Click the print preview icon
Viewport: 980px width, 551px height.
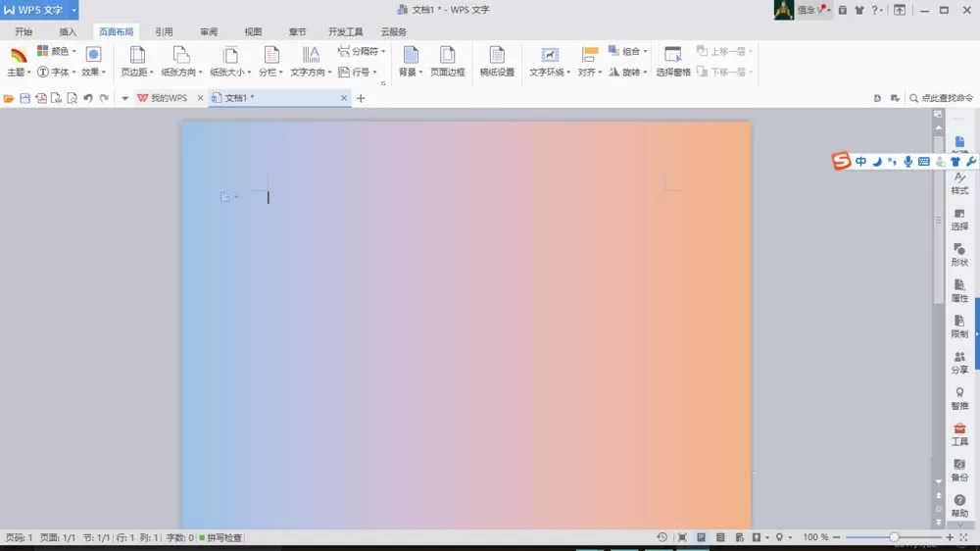pyautogui.click(x=72, y=98)
